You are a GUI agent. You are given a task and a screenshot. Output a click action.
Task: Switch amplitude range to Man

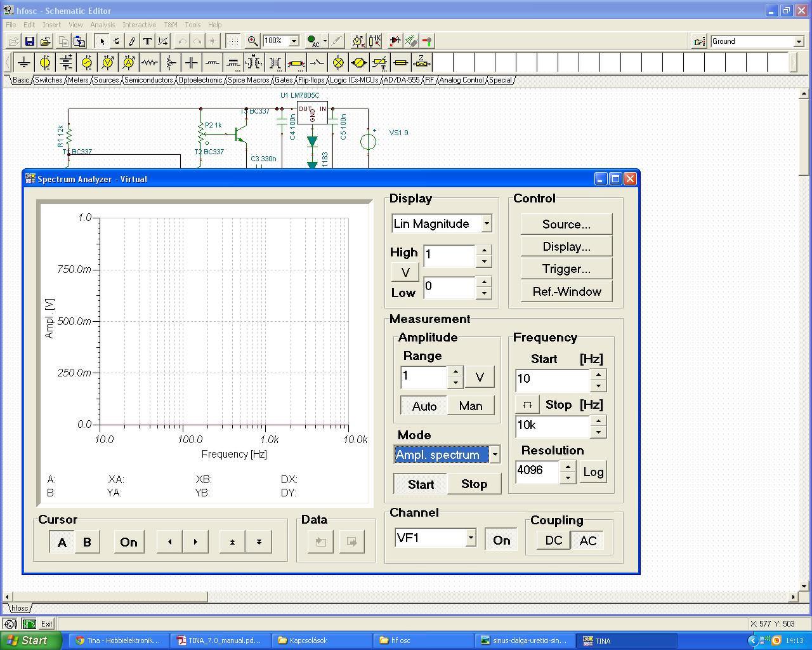[471, 406]
